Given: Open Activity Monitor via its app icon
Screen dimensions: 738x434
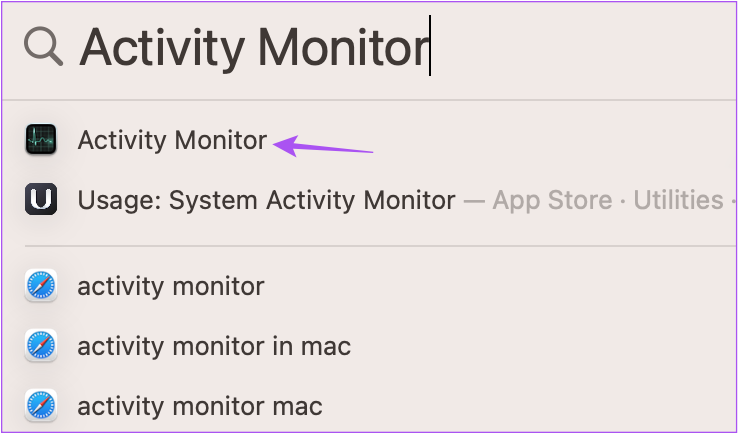Looking at the screenshot, I should click(x=43, y=141).
